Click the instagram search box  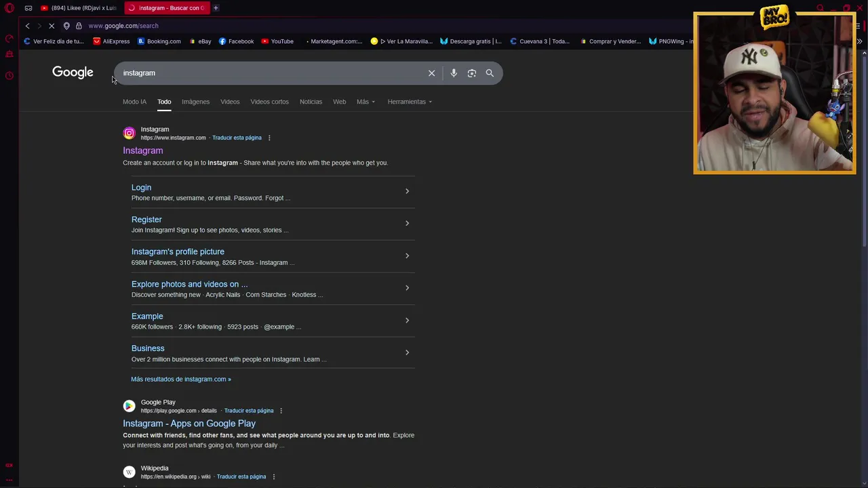[x=271, y=73]
